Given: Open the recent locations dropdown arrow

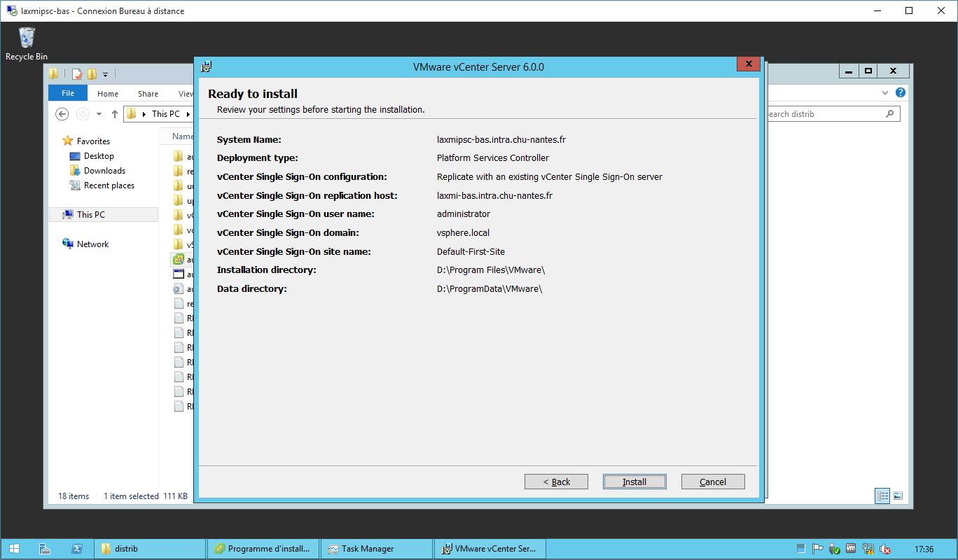Looking at the screenshot, I should (99, 114).
